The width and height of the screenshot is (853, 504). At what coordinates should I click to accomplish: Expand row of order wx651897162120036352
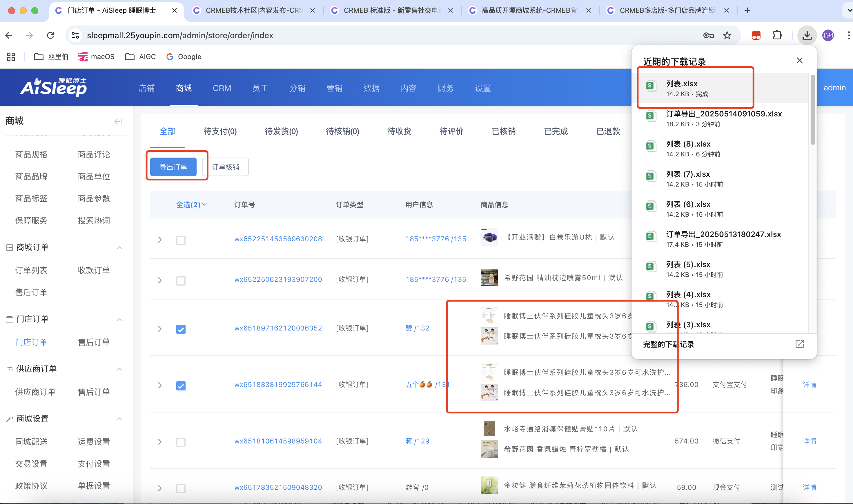pos(160,329)
